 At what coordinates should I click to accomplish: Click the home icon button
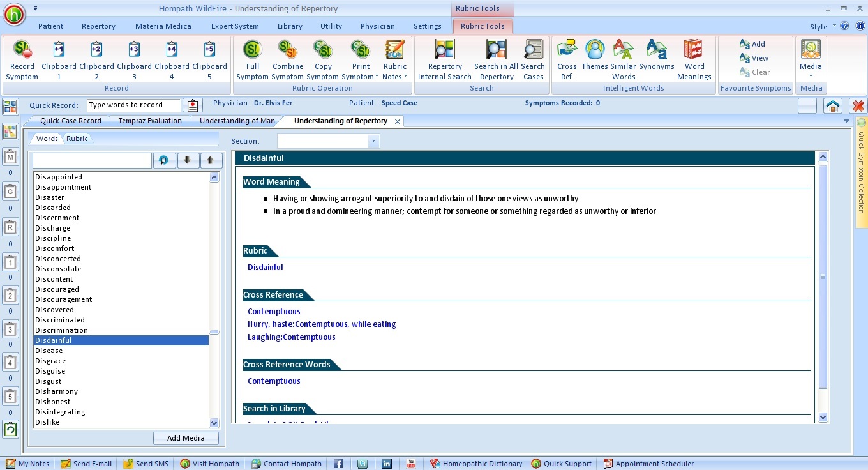coord(833,106)
